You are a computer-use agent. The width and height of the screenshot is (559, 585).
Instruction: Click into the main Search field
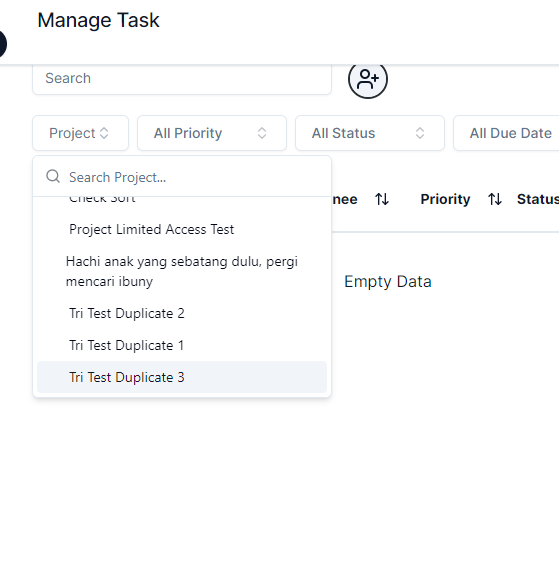[x=182, y=79]
